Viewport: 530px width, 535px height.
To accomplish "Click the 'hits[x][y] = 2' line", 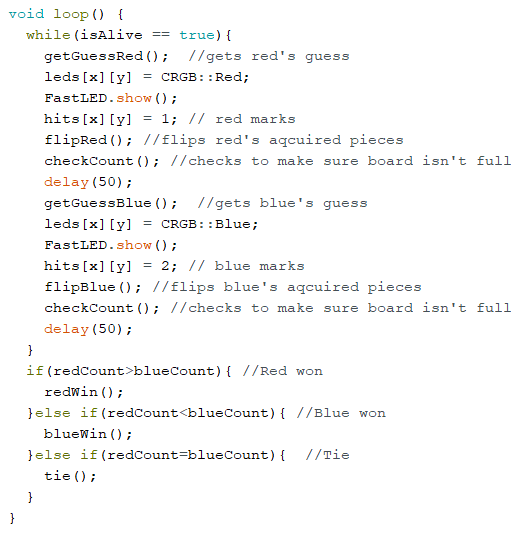I will click(111, 266).
